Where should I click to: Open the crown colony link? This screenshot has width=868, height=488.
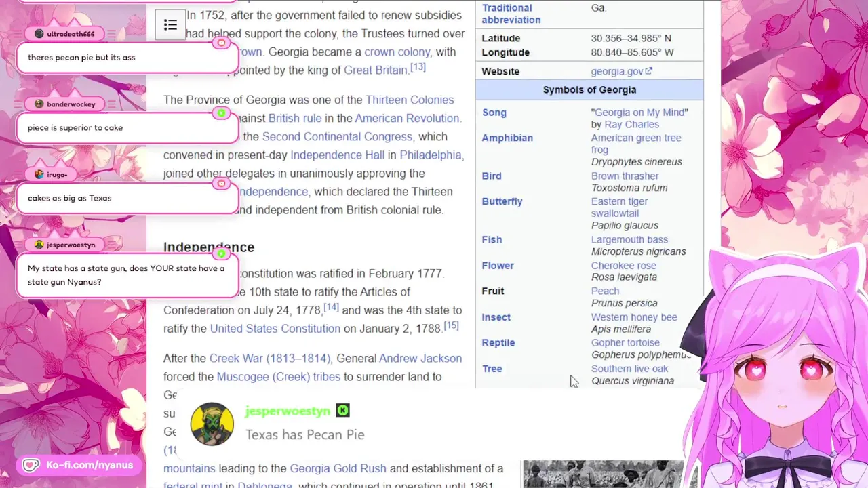pos(397,52)
